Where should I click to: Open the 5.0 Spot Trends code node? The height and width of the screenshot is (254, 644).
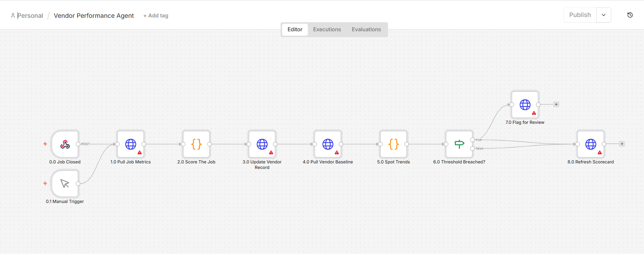pos(393,144)
